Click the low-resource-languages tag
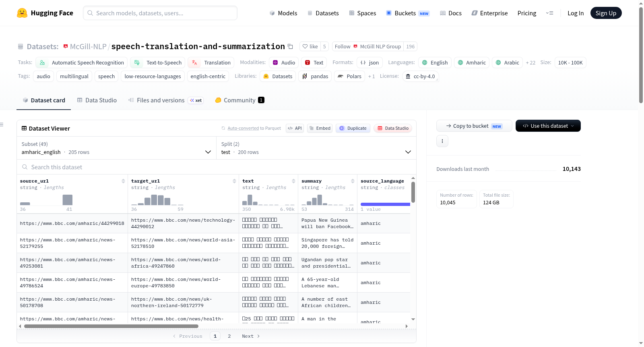Screen dimensions: 644x347 click(153, 76)
